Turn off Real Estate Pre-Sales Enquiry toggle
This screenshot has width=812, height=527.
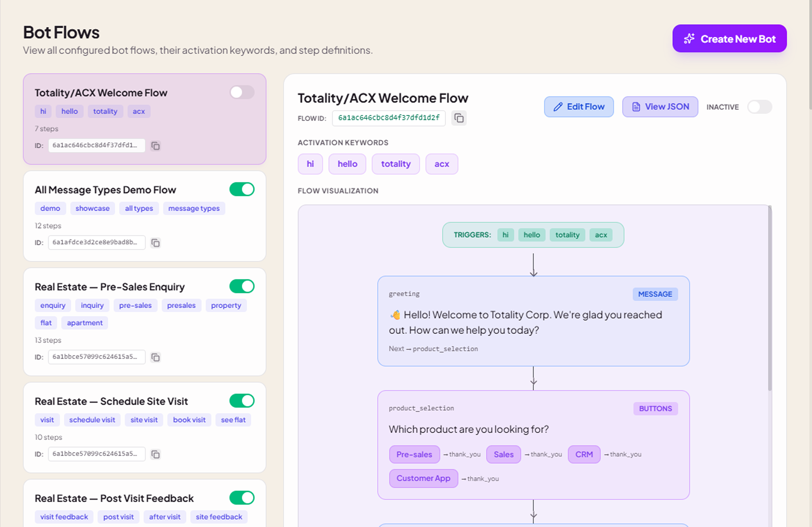coord(242,286)
